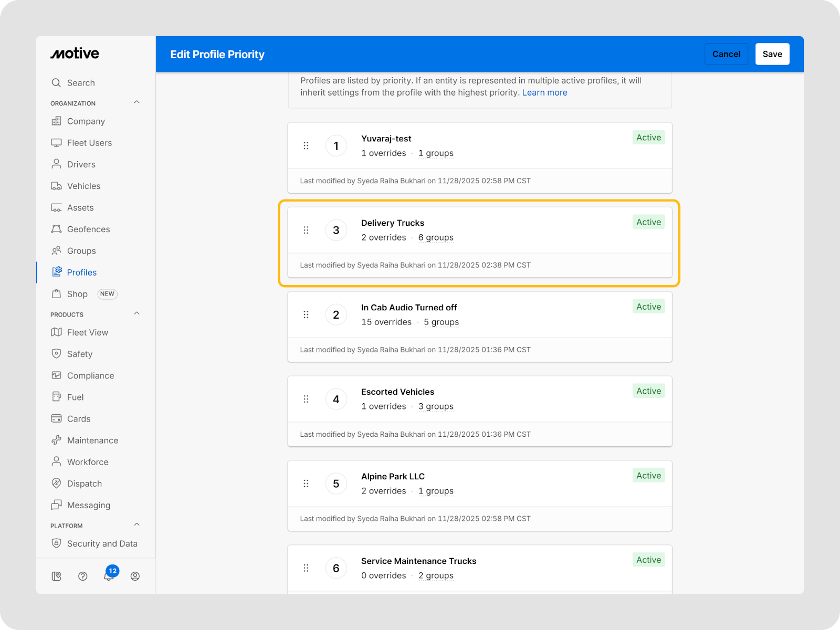Click the notifications bell icon with badge

coord(109,576)
